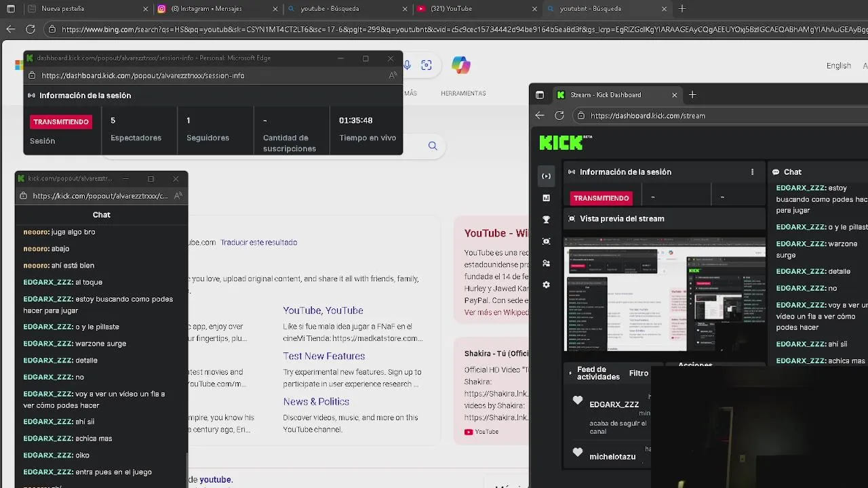Screen dimensions: 868x488
Task: Click the Read aloud icon in chat popout
Action: point(178,196)
